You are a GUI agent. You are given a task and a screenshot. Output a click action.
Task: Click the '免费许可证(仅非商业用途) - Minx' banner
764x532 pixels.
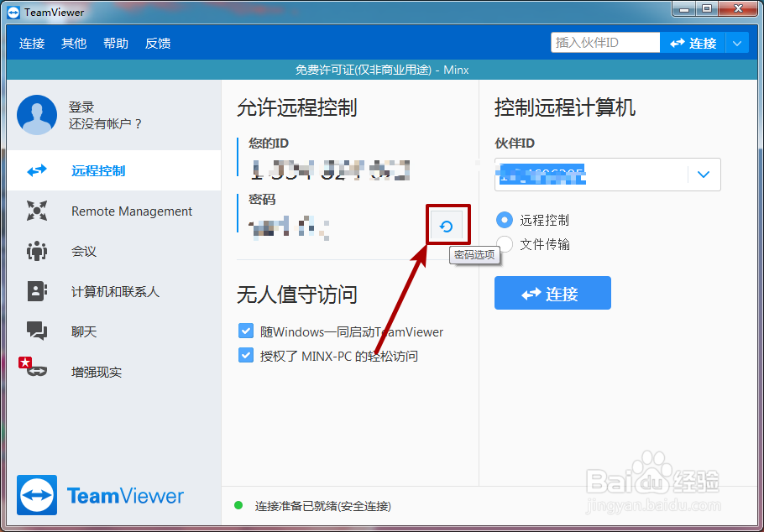point(382,70)
